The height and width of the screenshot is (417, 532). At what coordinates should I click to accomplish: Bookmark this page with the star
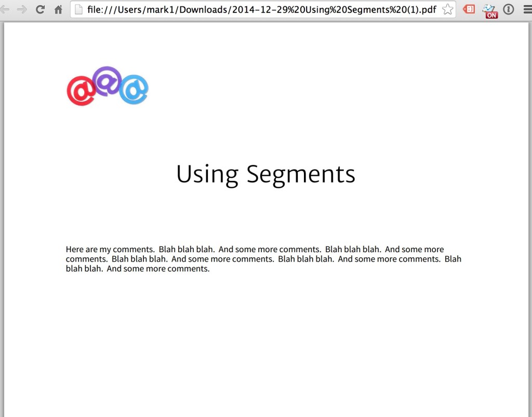pyautogui.click(x=447, y=9)
